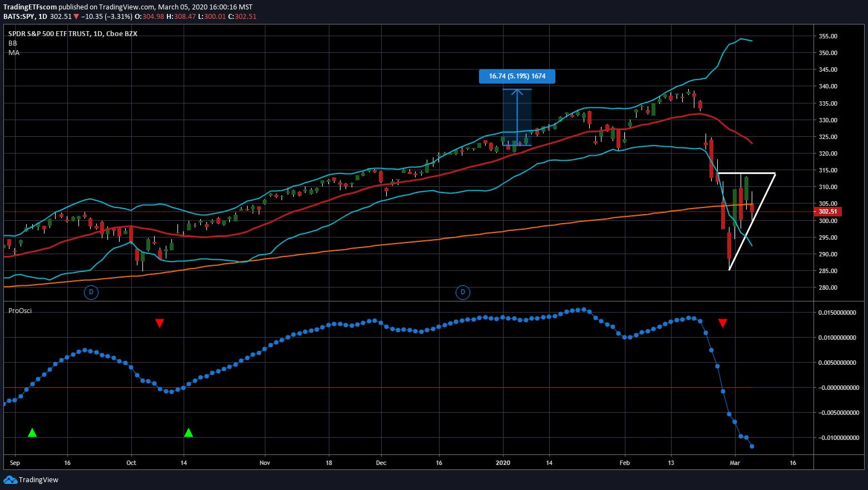Click the Oct label on time axis
Image resolution: width=868 pixels, height=490 pixels.
tap(131, 463)
